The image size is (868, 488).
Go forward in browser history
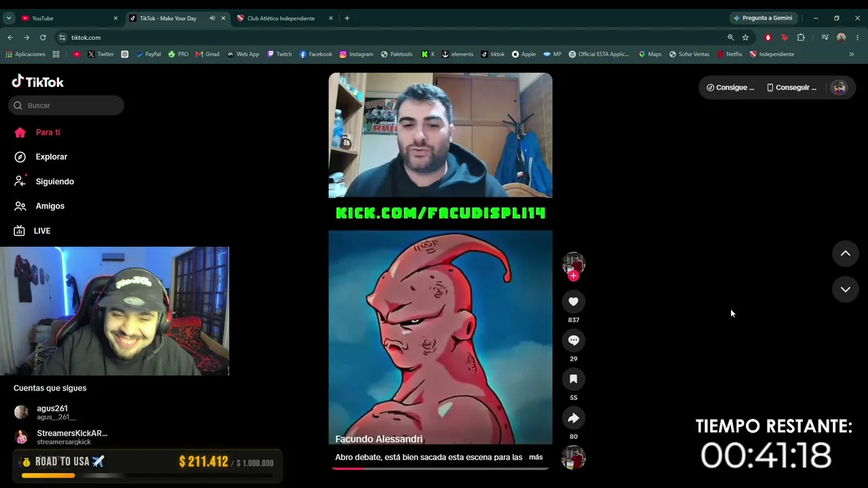(x=26, y=37)
